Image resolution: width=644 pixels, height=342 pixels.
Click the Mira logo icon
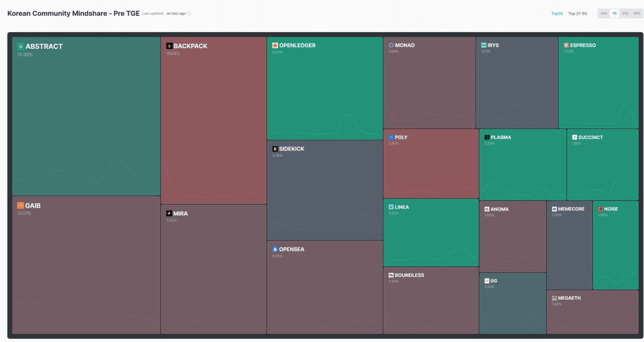tap(169, 214)
